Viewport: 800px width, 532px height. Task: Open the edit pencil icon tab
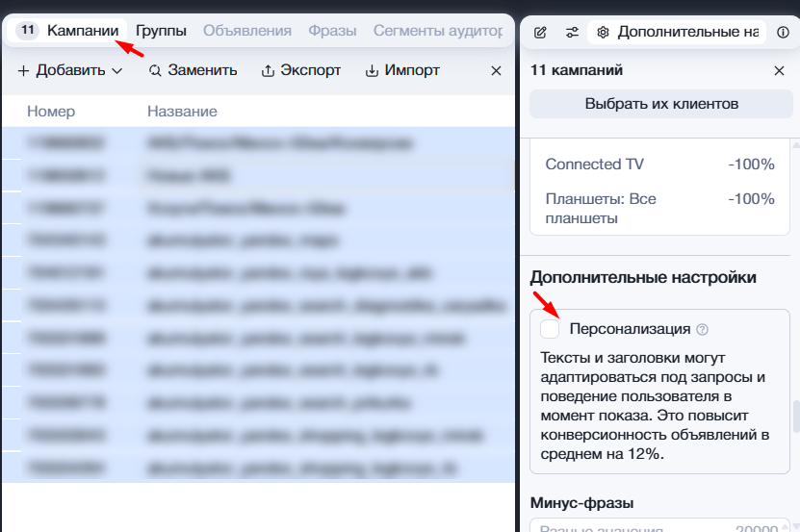coord(540,32)
